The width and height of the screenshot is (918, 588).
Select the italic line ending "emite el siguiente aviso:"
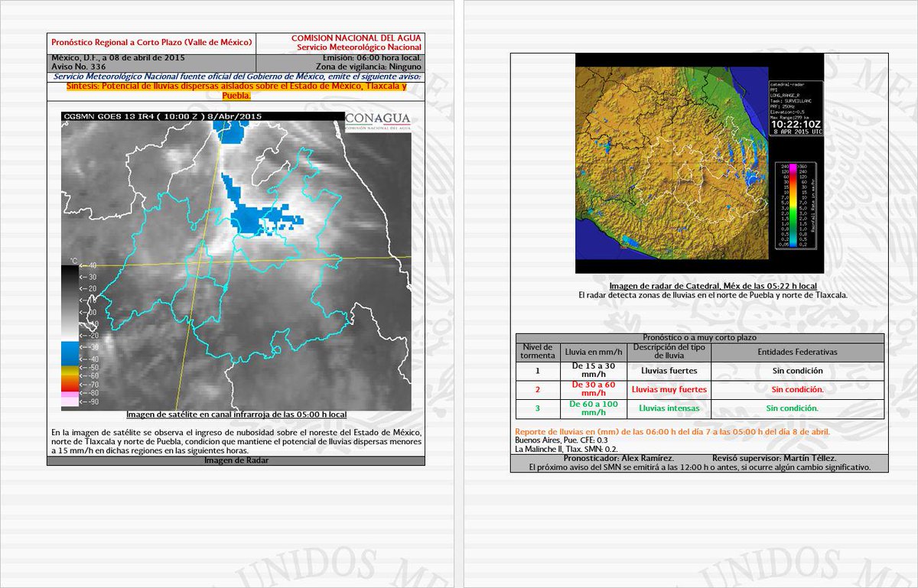point(236,77)
